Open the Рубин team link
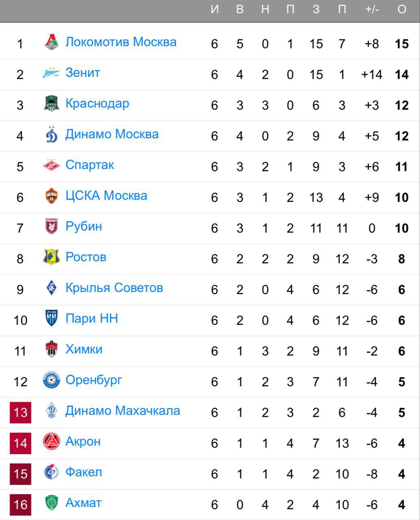Screen dimensions: 420x520 [x=84, y=226]
